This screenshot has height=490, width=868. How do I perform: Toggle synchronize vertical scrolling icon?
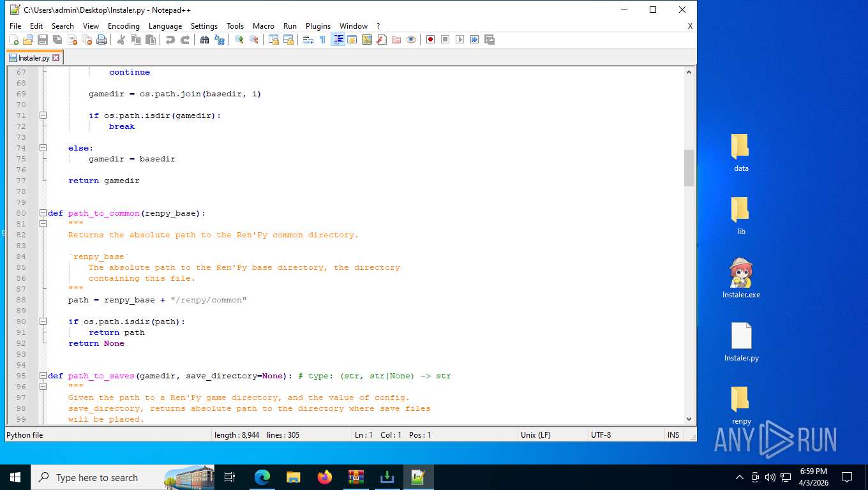[274, 40]
